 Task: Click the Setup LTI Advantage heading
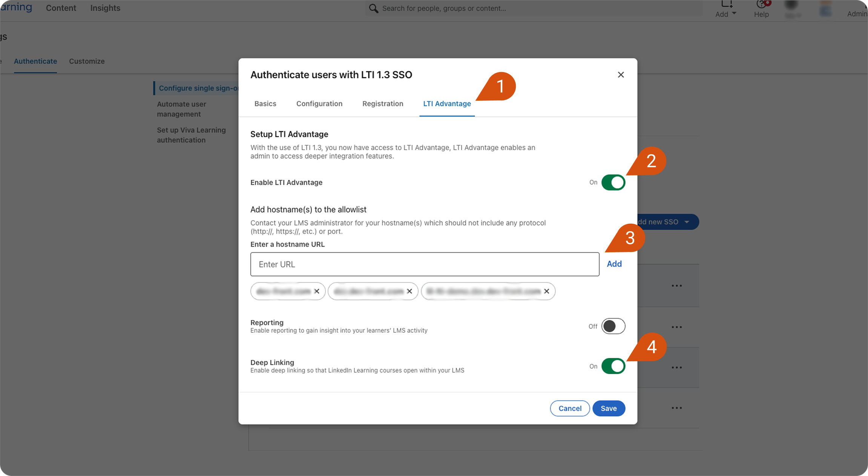pos(289,134)
